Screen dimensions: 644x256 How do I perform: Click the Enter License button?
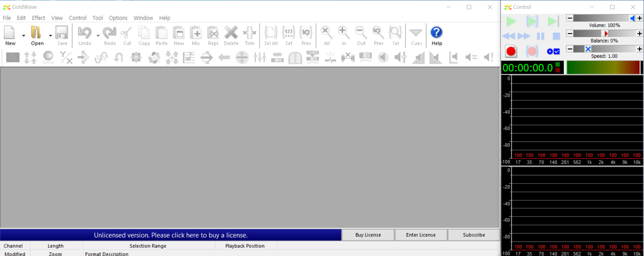[x=421, y=235]
